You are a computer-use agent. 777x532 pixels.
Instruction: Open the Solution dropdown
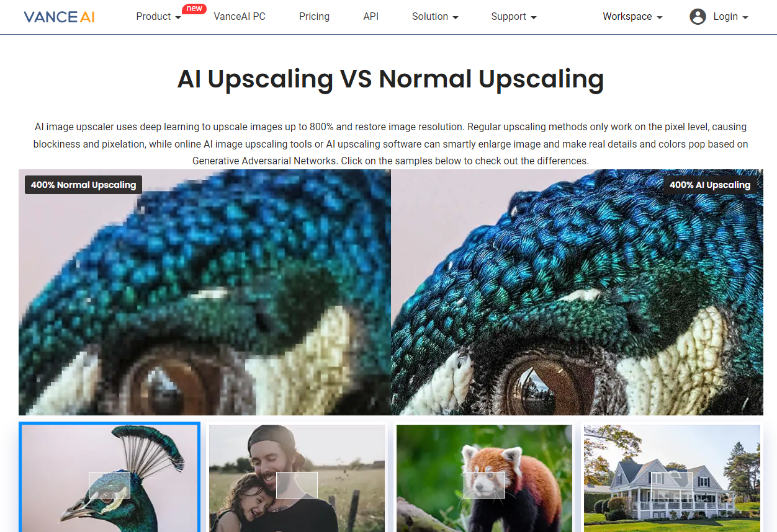click(x=435, y=17)
